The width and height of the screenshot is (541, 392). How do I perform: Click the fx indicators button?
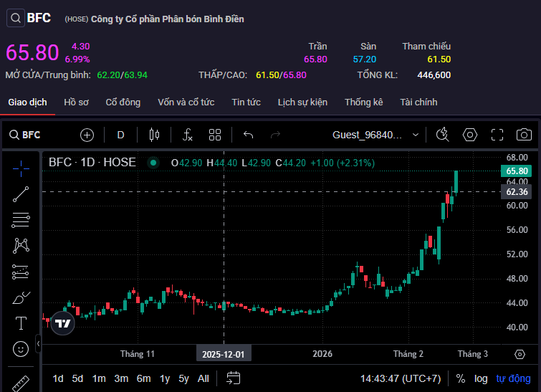(x=187, y=135)
